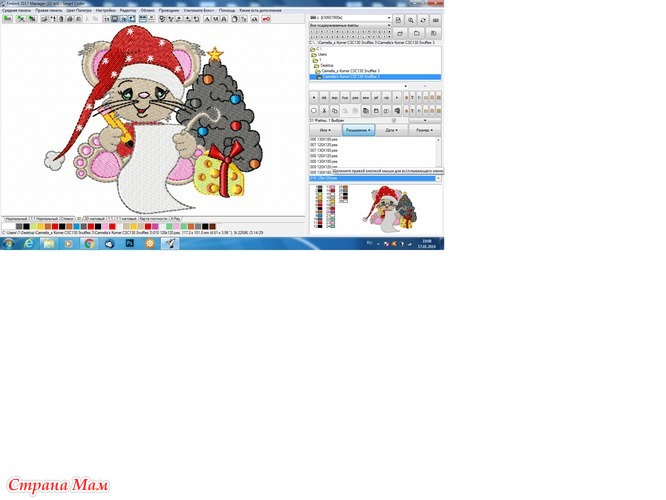Open the Цвет Палитра menu
The width and height of the screenshot is (666, 500).
(79, 10)
